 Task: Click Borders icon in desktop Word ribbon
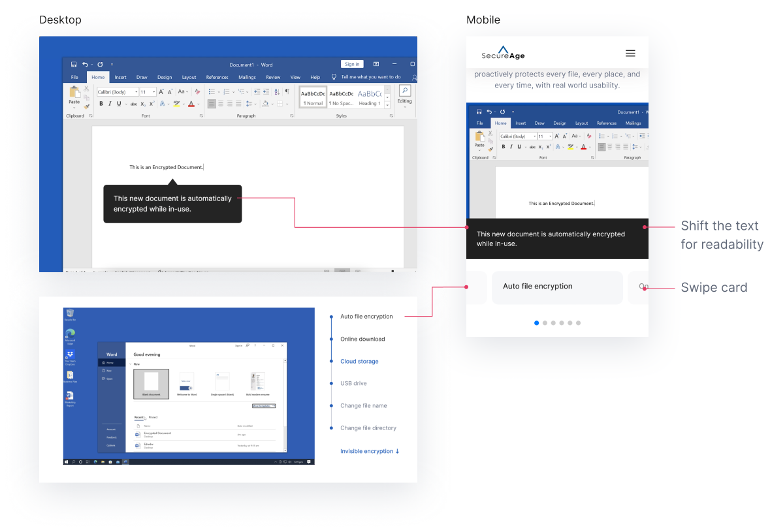pyautogui.click(x=280, y=104)
